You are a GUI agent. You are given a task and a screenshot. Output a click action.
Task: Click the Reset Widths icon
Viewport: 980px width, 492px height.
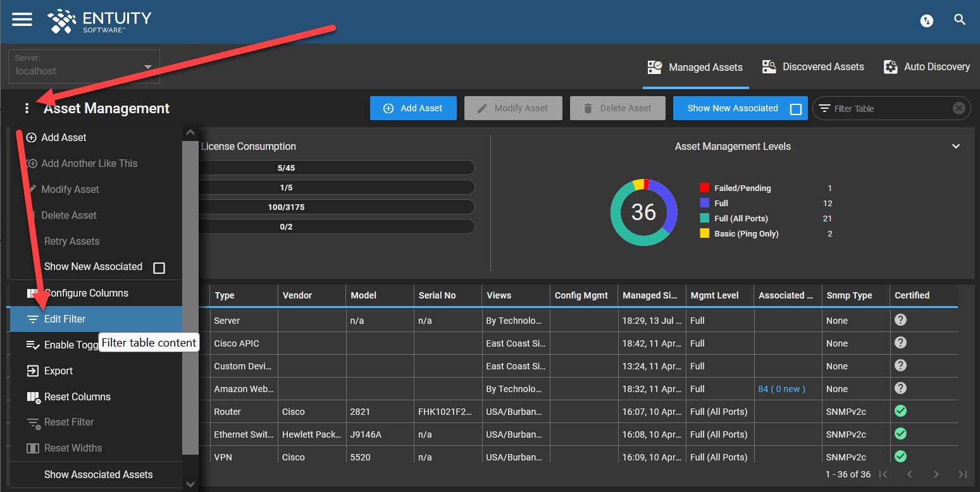(33, 448)
